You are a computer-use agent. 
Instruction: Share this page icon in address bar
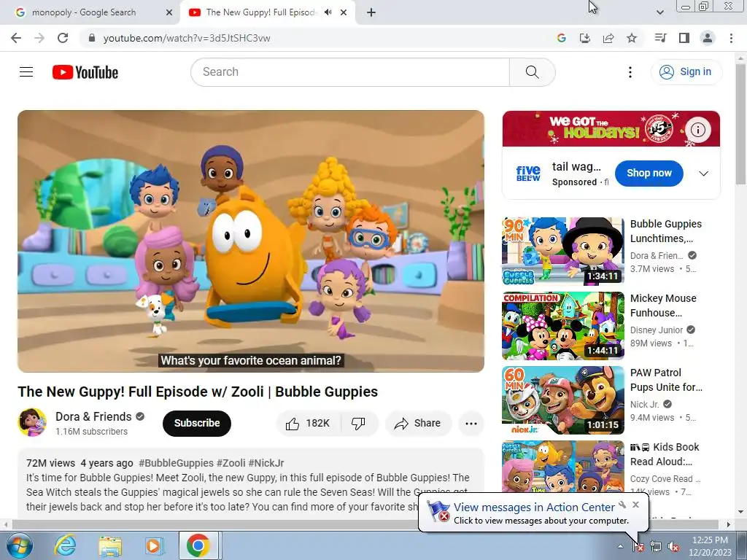tap(608, 38)
